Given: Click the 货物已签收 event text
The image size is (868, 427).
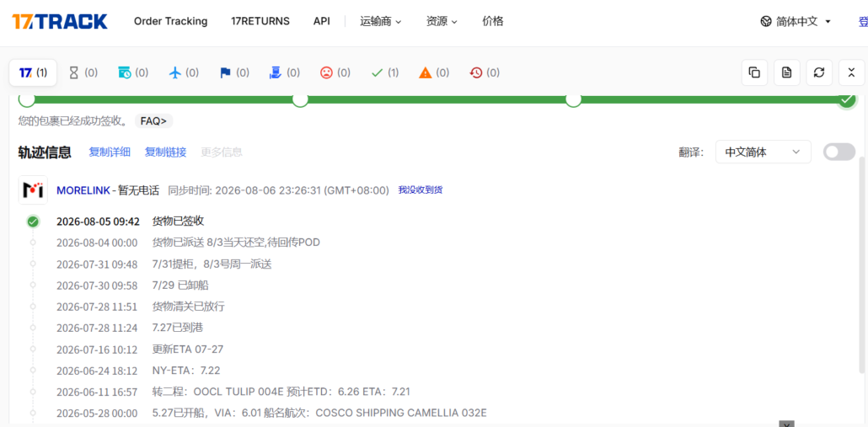Looking at the screenshot, I should [179, 222].
